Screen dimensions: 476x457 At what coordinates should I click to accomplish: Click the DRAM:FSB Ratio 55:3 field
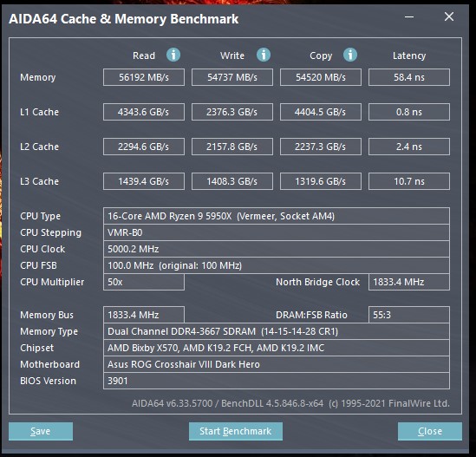pos(409,315)
